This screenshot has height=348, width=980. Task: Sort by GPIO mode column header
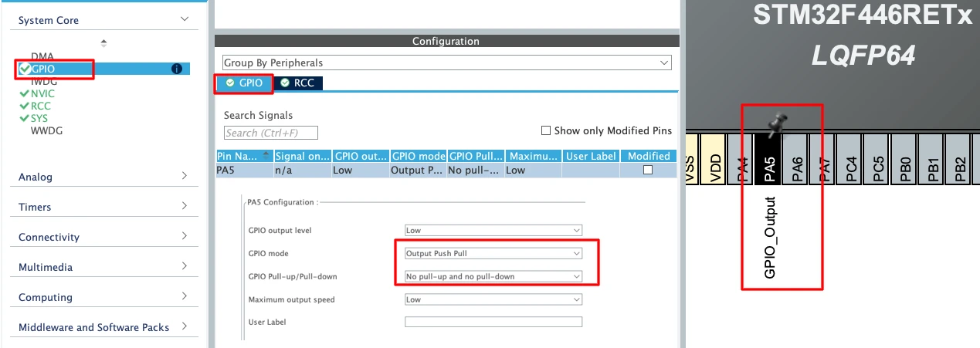(418, 156)
